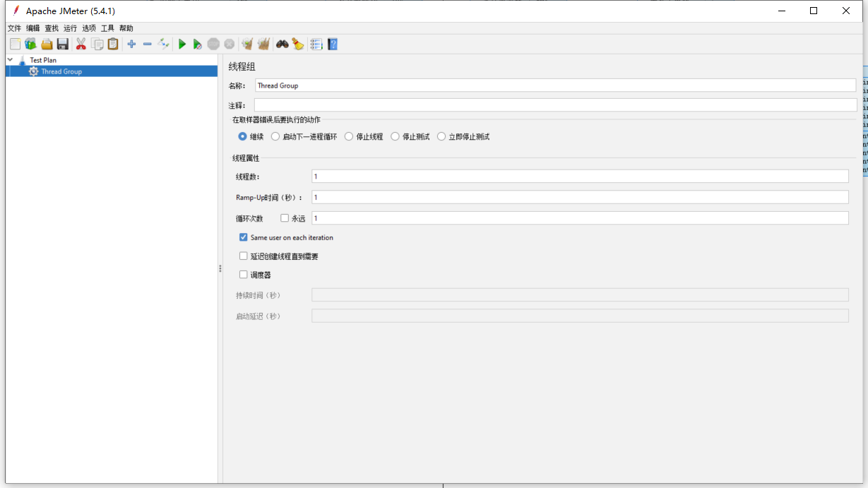The width and height of the screenshot is (868, 488).
Task: Click the JMeter feather title icon
Action: click(x=16, y=11)
